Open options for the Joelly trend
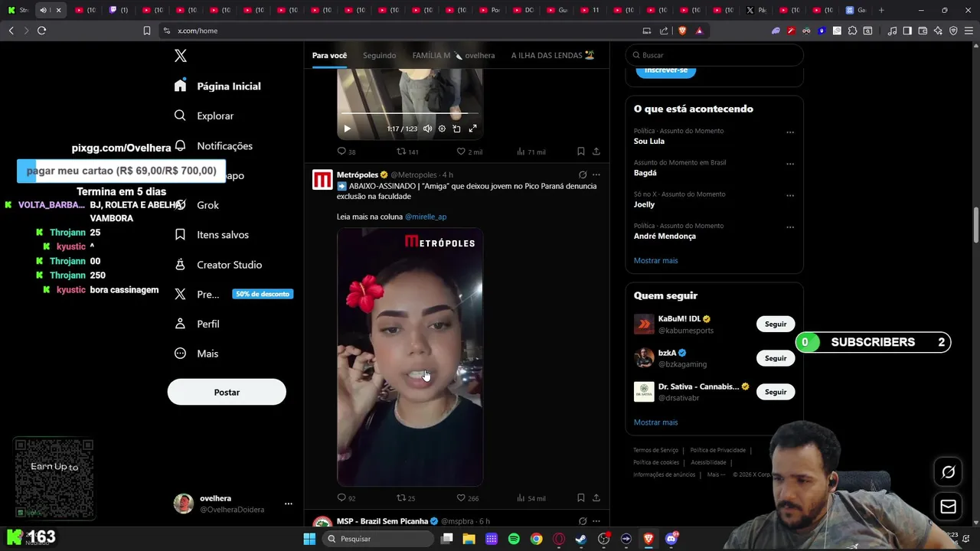The height and width of the screenshot is (551, 980). click(x=790, y=195)
